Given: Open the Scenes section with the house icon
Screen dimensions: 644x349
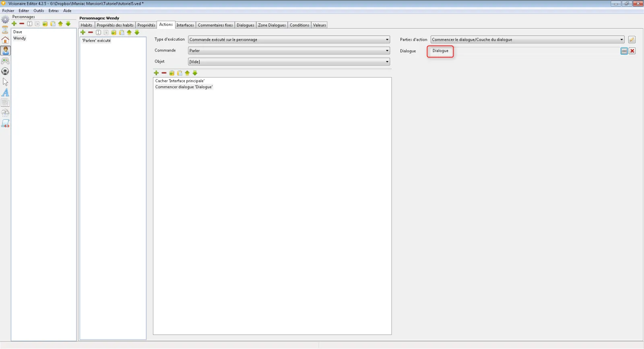Looking at the screenshot, I should (x=5, y=40).
